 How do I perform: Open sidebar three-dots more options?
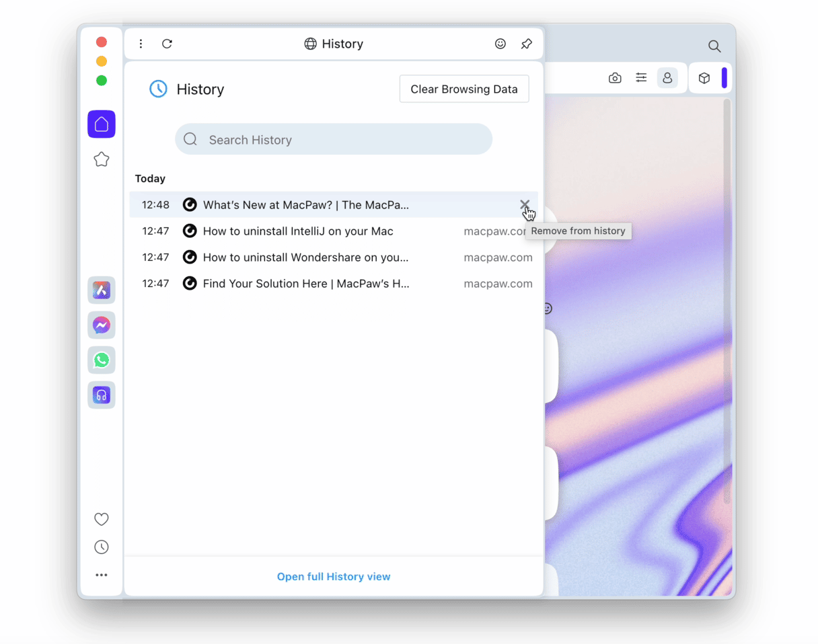tap(102, 575)
